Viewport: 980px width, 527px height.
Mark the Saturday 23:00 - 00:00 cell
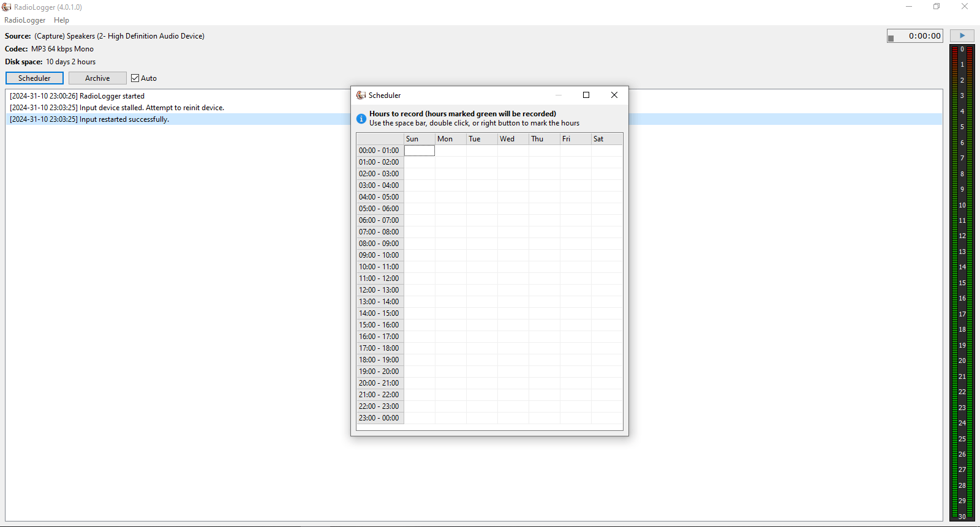(607, 418)
